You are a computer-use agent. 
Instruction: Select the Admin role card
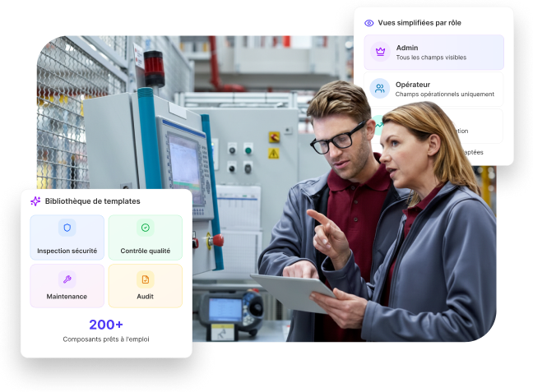tap(433, 53)
